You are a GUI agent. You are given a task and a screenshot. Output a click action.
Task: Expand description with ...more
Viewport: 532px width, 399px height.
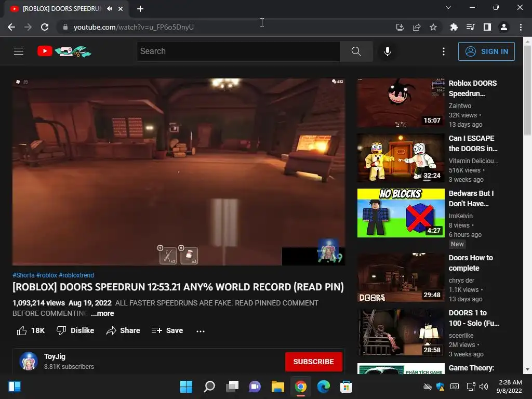click(x=102, y=313)
